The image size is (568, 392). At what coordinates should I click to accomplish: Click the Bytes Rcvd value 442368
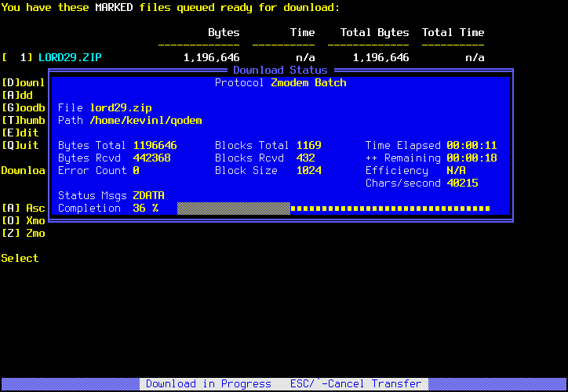coord(151,158)
